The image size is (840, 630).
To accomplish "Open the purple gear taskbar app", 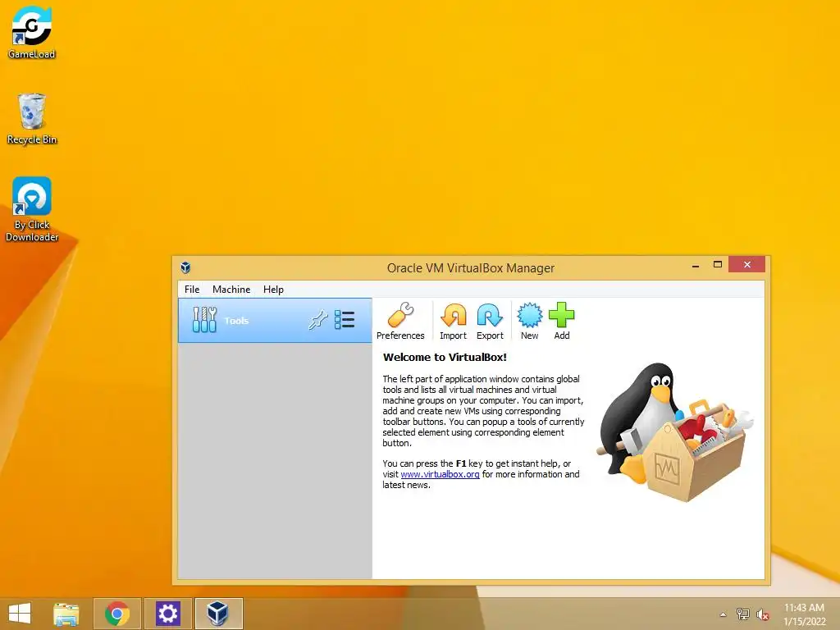I will pos(167,614).
